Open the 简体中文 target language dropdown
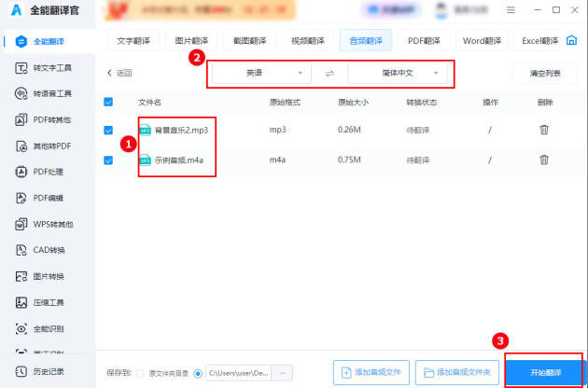This screenshot has width=588, height=388. pyautogui.click(x=398, y=73)
